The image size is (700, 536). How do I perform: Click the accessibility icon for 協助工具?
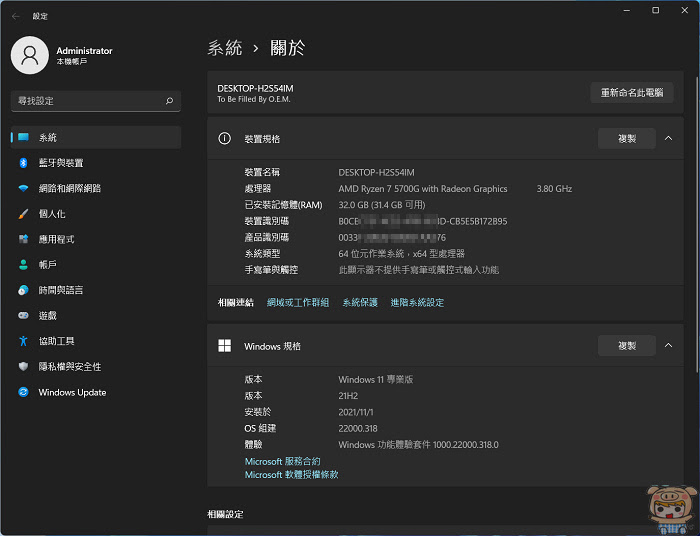coord(23,341)
